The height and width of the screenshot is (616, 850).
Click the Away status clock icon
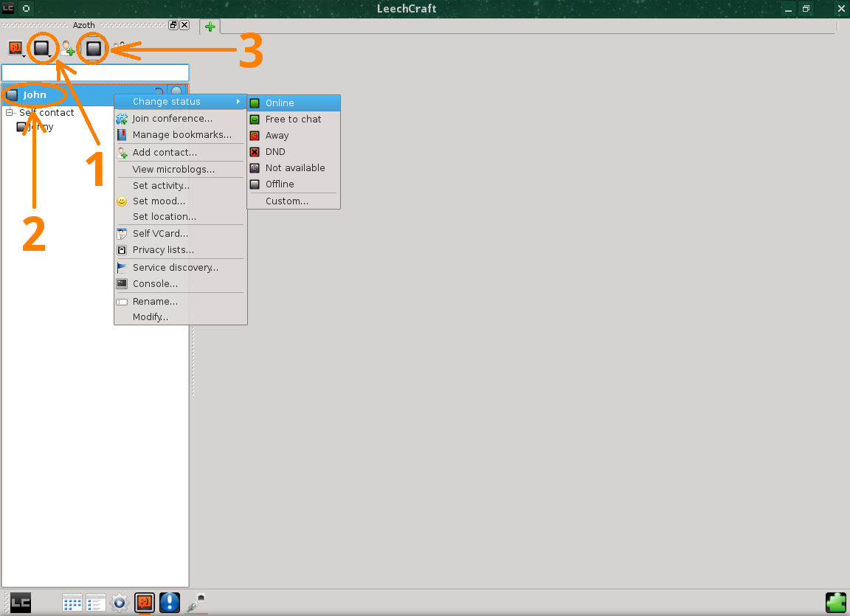pos(255,136)
